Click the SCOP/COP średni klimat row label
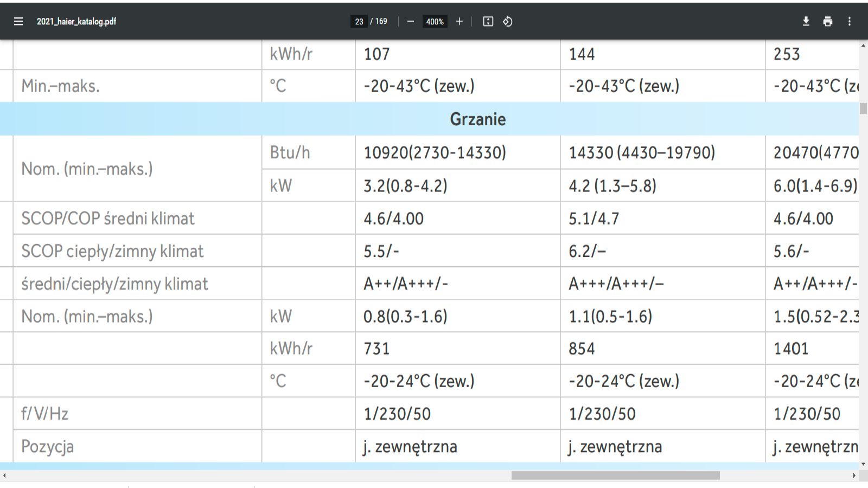The image size is (868, 488). click(x=107, y=219)
